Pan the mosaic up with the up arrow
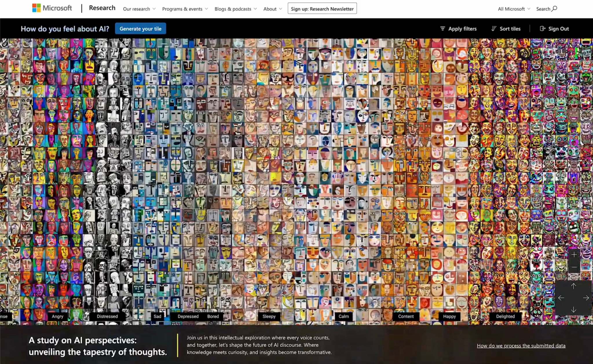Viewport: 593px width, 364px height. click(573, 286)
